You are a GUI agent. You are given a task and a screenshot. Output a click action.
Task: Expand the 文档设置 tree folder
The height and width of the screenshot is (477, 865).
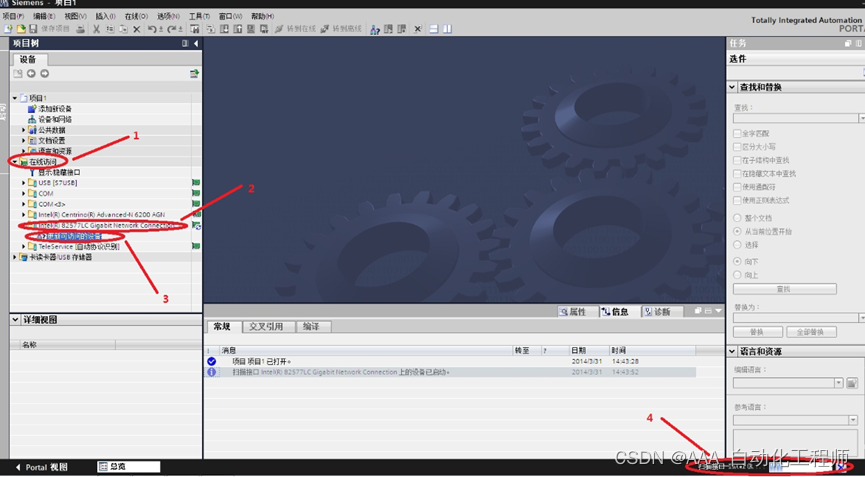24,141
